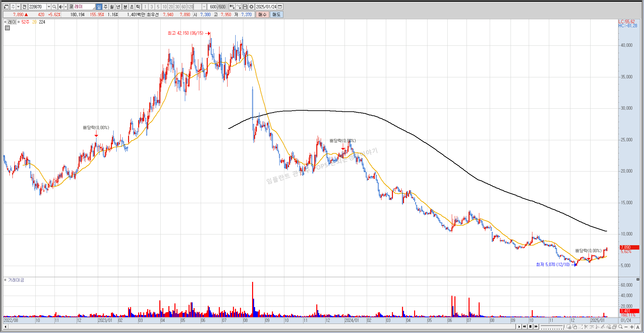Click the 매수 buy button
Image resolution: width=644 pixels, height=333 pixels.
point(262,14)
